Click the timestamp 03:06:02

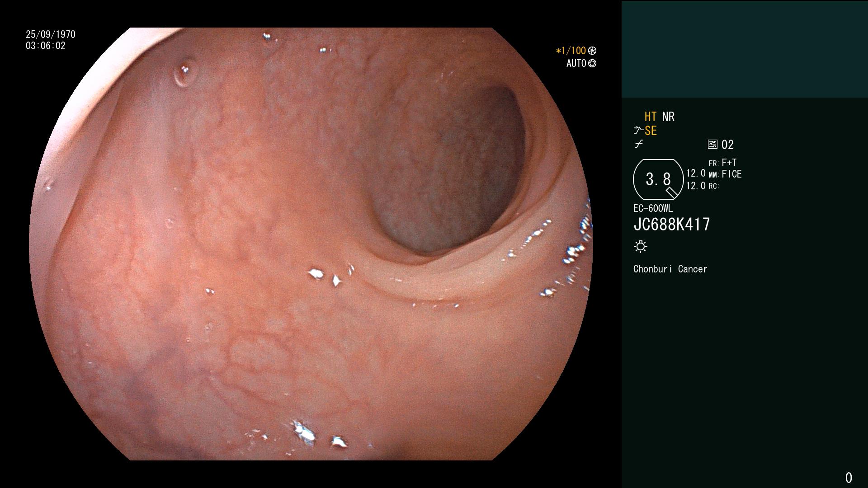(x=46, y=46)
